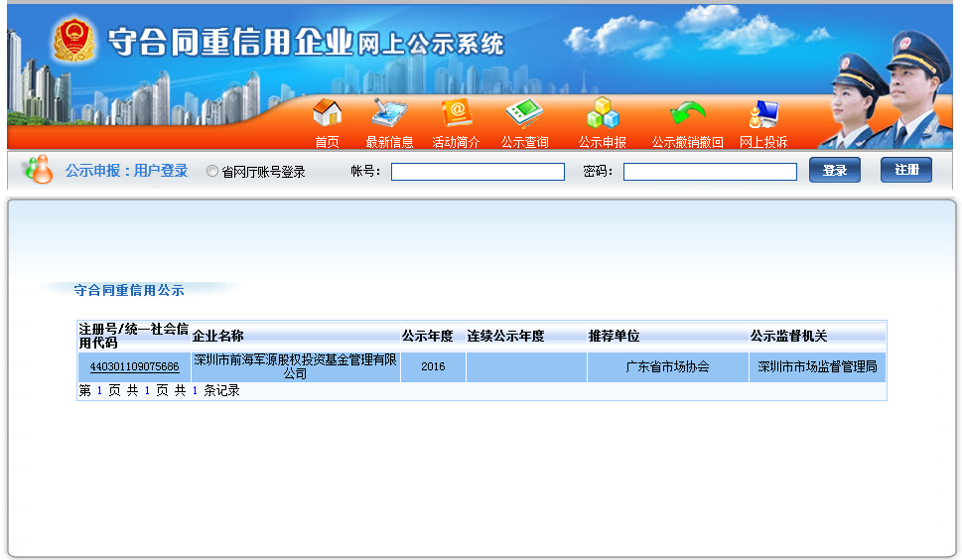Go to 公示查询 menu label
The image size is (962, 560).
524,142
